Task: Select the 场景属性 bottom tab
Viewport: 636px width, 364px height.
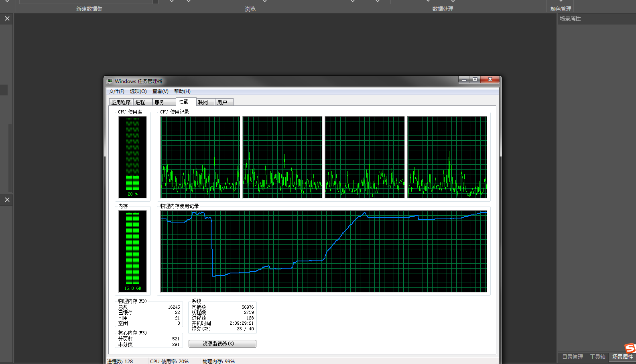Action: click(x=623, y=357)
